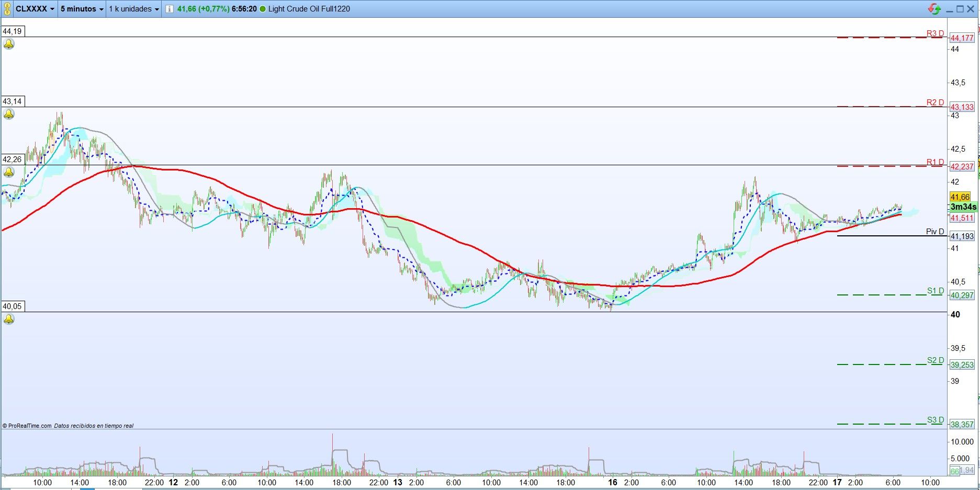The image size is (980, 490).
Task: Select the 40,05 alert level label
Action: tap(13, 306)
